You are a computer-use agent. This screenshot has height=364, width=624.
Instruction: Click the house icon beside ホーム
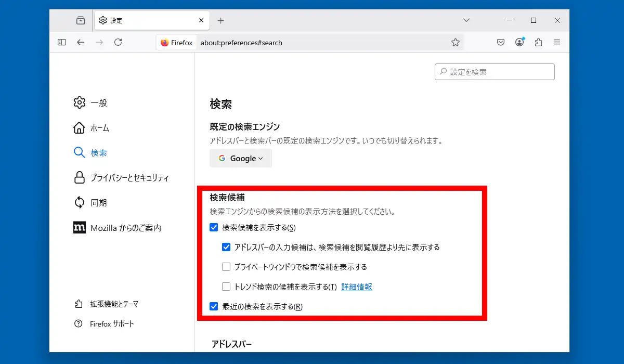point(80,127)
